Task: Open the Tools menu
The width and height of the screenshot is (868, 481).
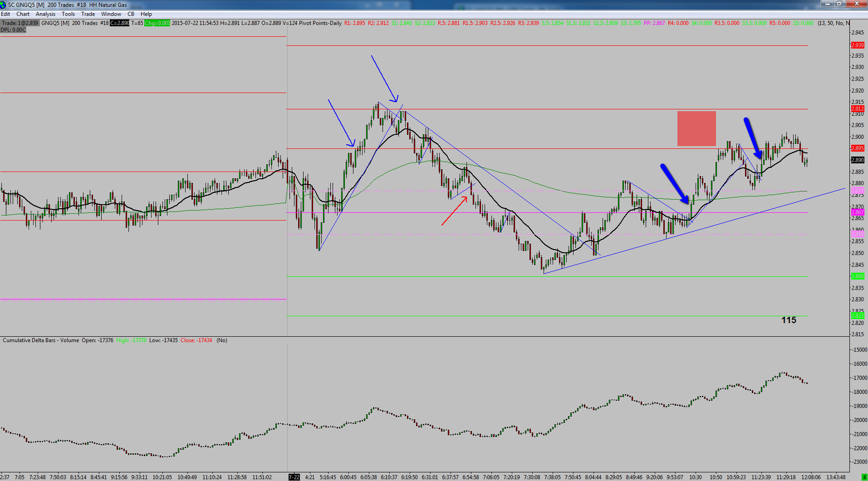Action: tap(68, 14)
